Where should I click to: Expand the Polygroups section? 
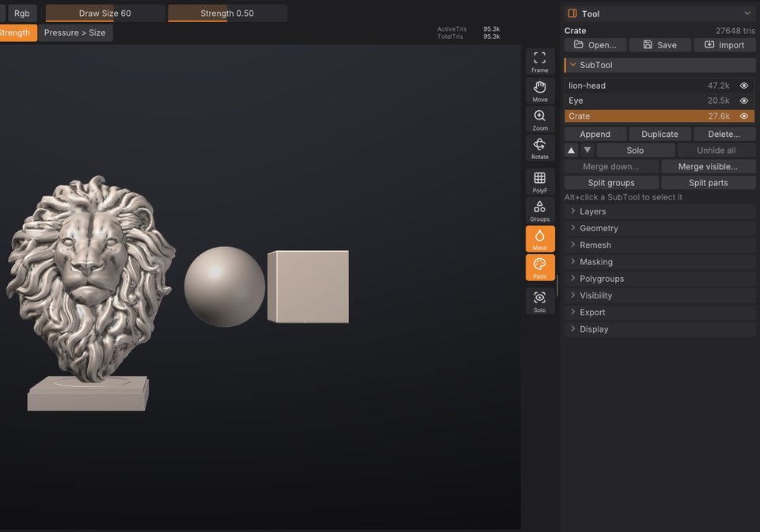coord(659,279)
